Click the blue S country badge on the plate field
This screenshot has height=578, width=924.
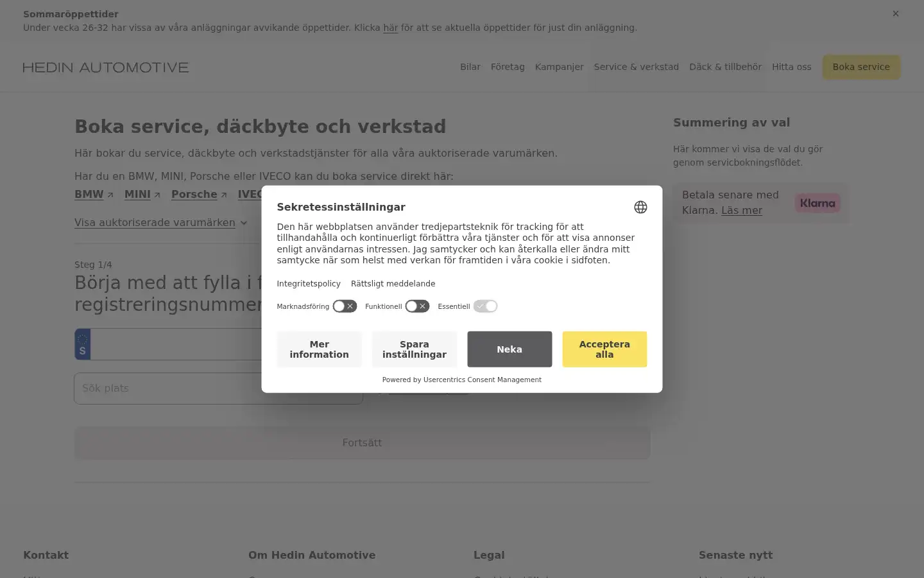(x=82, y=344)
